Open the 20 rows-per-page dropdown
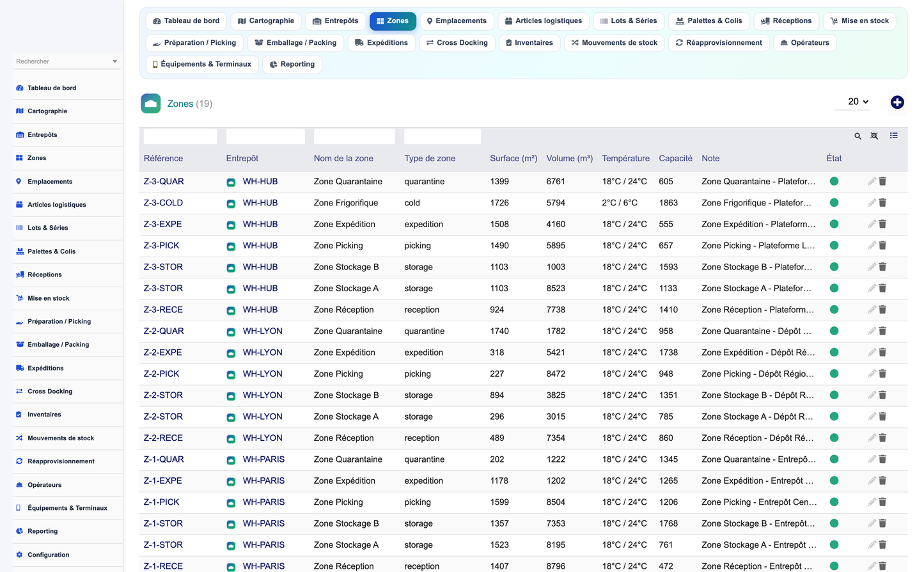Image resolution: width=924 pixels, height=572 pixels. click(857, 102)
